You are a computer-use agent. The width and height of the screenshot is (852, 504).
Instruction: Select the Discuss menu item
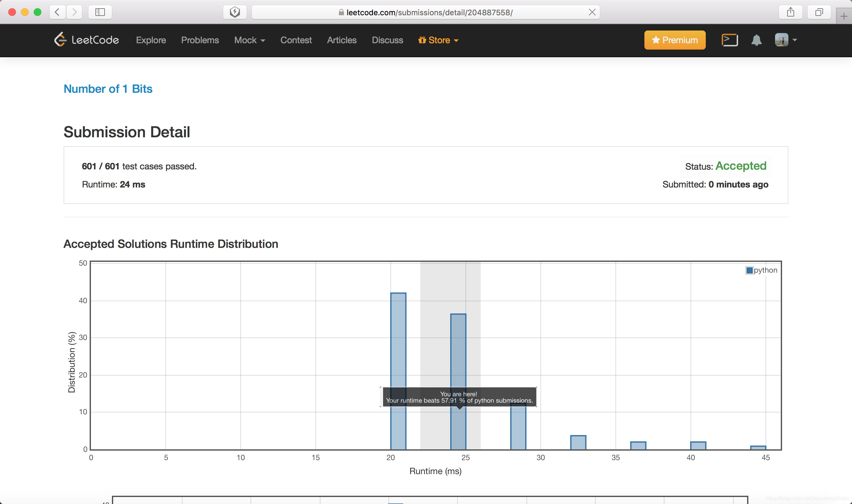387,40
